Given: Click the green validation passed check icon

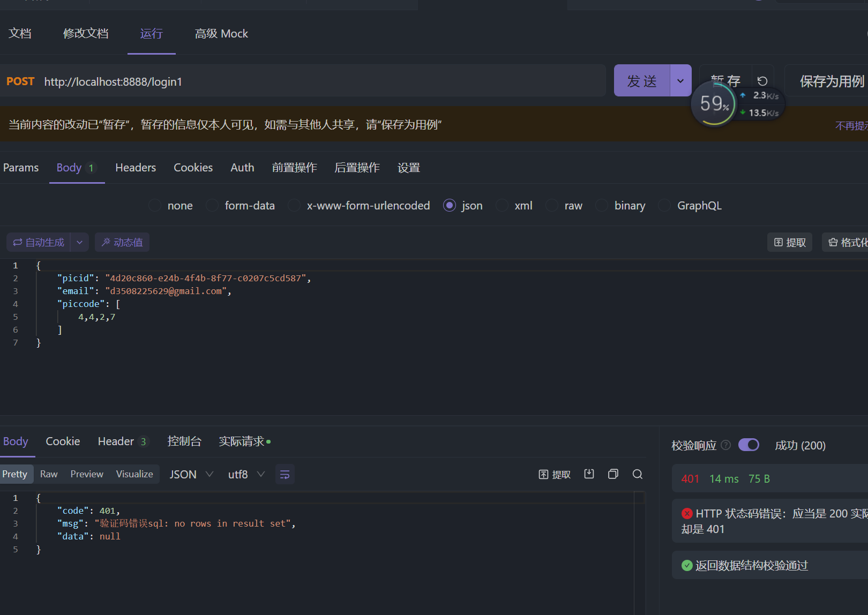Looking at the screenshot, I should (687, 565).
